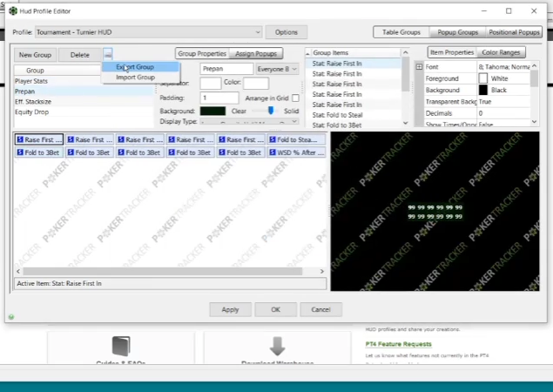Open the Options button
This screenshot has height=392, width=553.
[x=286, y=32]
